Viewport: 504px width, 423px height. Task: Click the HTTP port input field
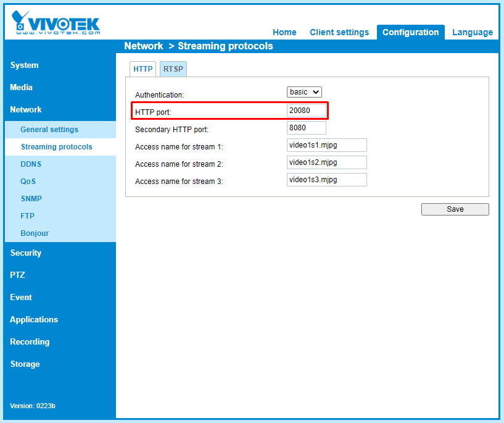pyautogui.click(x=305, y=109)
